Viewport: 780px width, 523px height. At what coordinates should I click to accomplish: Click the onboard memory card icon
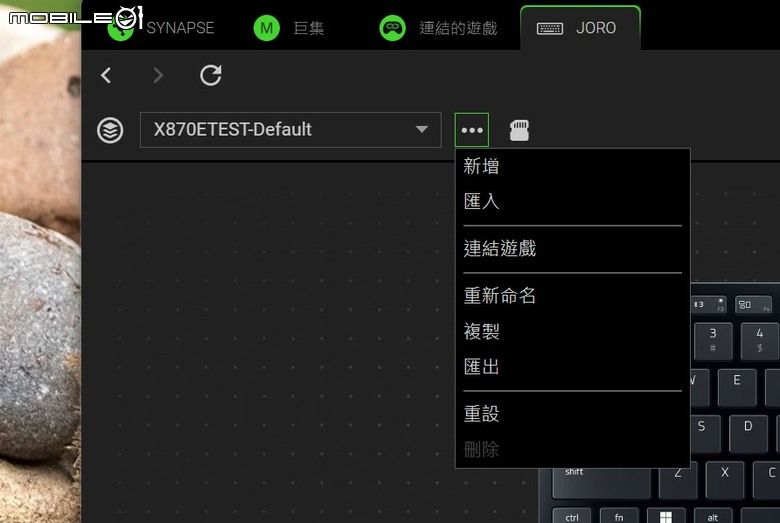pos(519,130)
